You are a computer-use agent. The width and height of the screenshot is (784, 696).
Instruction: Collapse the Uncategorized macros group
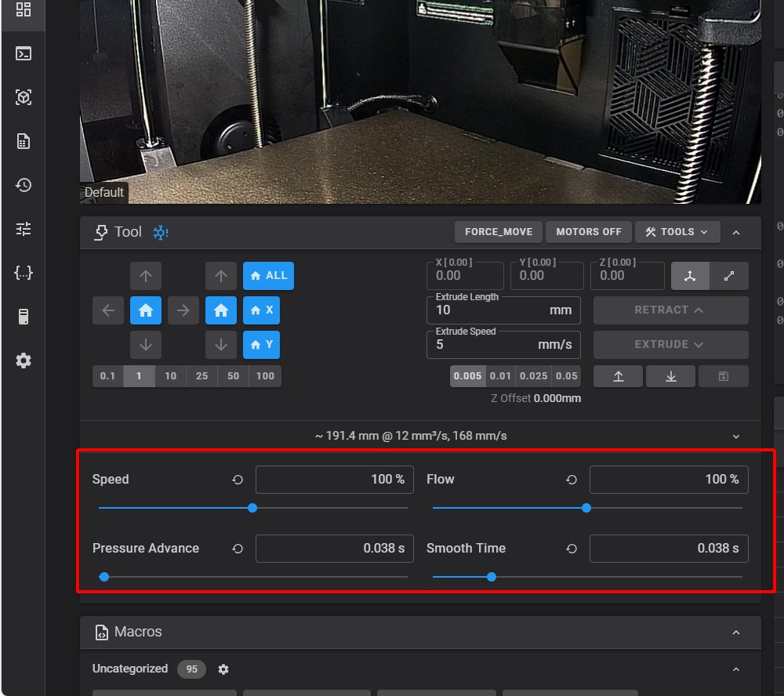tap(735, 669)
